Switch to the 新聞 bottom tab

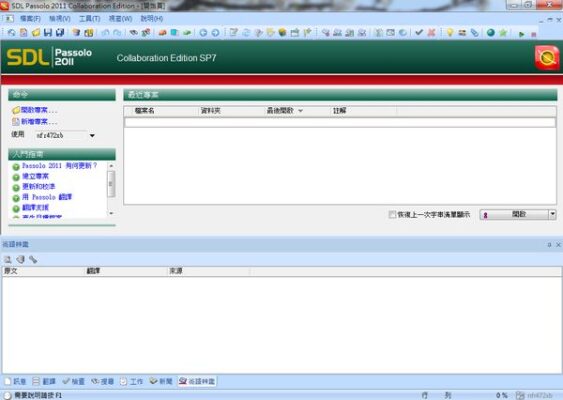(x=161, y=381)
